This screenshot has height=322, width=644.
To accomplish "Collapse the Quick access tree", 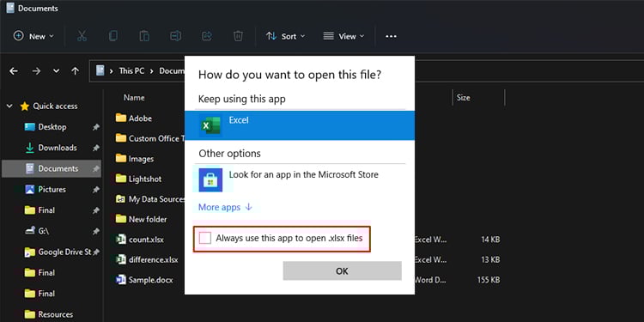I will click(9, 106).
